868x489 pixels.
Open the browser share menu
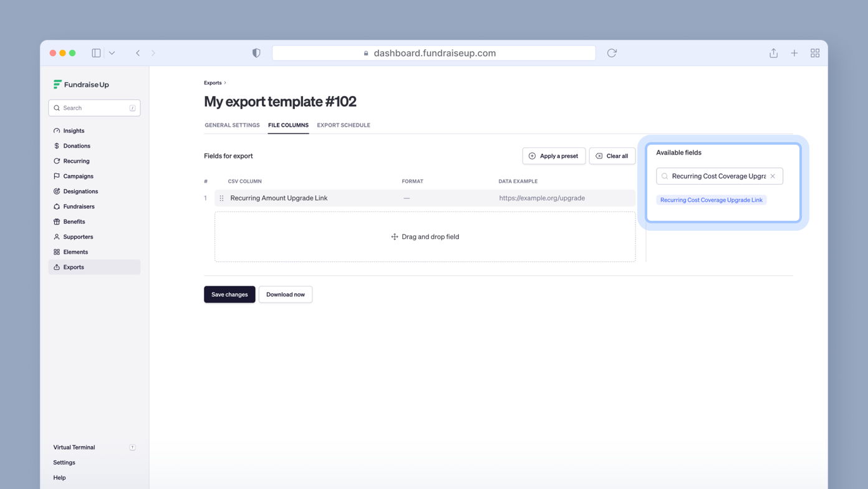click(773, 53)
